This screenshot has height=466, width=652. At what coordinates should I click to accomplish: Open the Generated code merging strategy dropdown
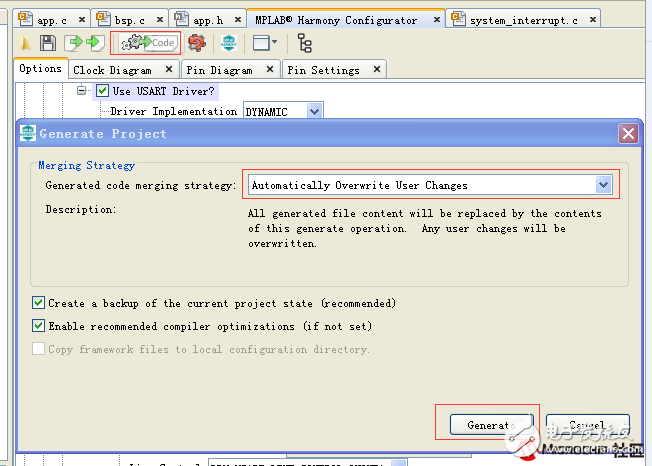click(x=603, y=185)
